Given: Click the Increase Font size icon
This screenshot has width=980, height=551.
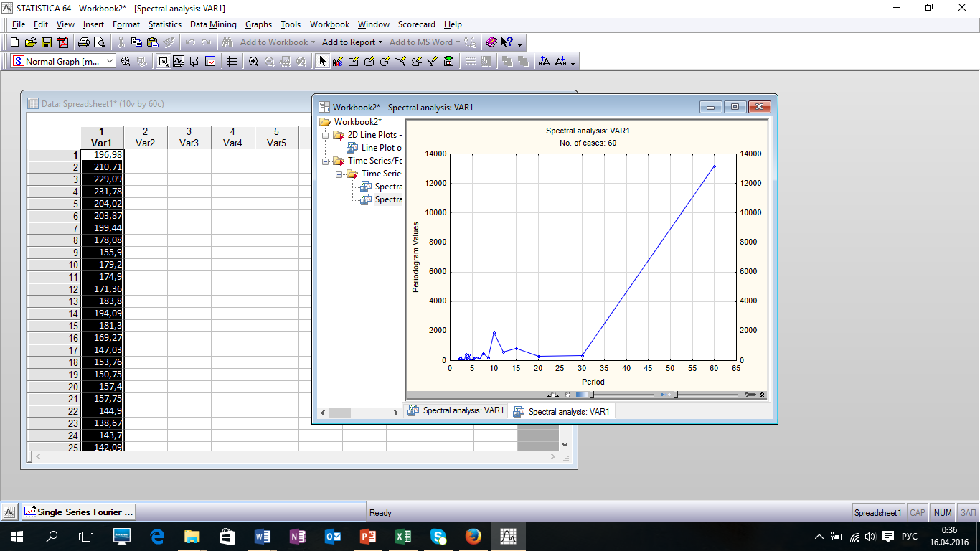Looking at the screenshot, I should click(545, 62).
